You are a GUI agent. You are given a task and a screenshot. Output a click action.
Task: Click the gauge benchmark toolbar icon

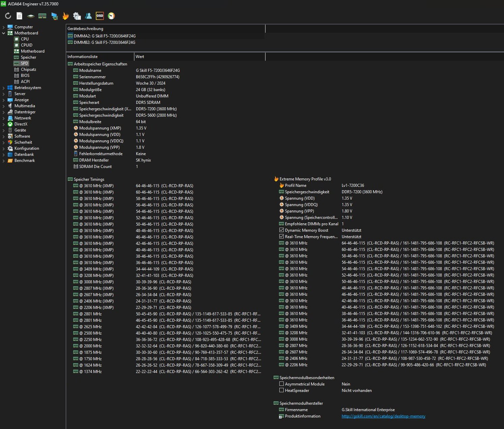tap(111, 16)
